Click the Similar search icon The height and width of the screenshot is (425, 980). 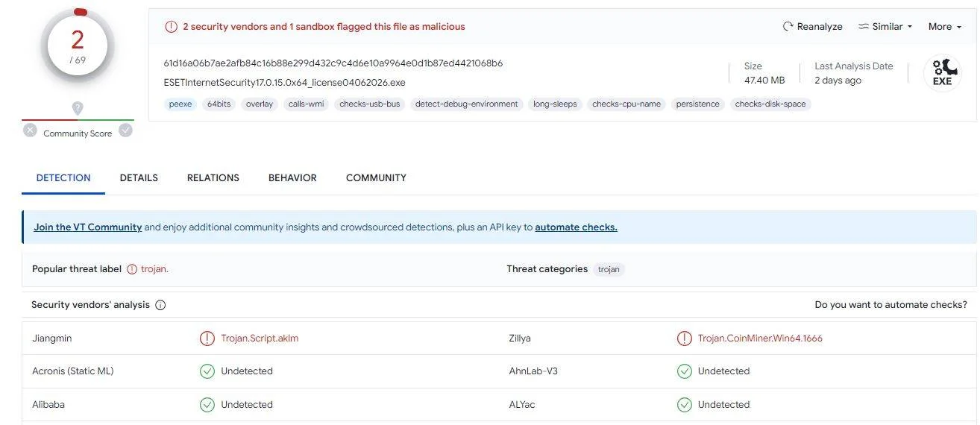(x=864, y=26)
